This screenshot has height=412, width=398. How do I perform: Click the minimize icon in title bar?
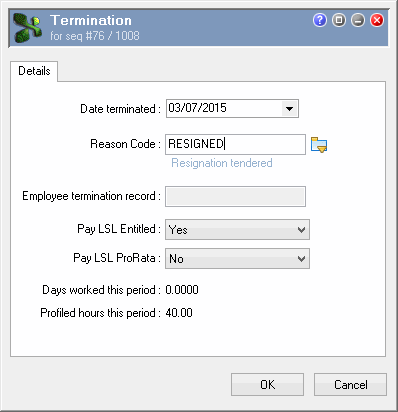click(358, 20)
